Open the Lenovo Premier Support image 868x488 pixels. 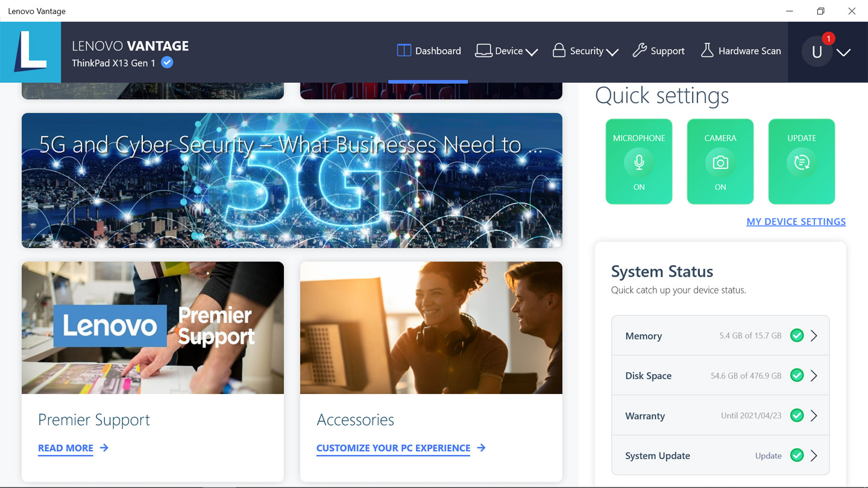pos(153,328)
